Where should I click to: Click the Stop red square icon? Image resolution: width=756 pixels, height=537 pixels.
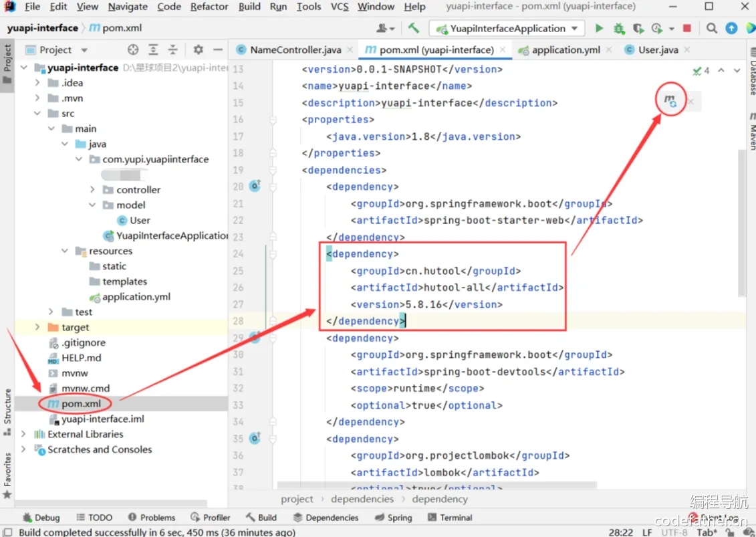tap(687, 29)
